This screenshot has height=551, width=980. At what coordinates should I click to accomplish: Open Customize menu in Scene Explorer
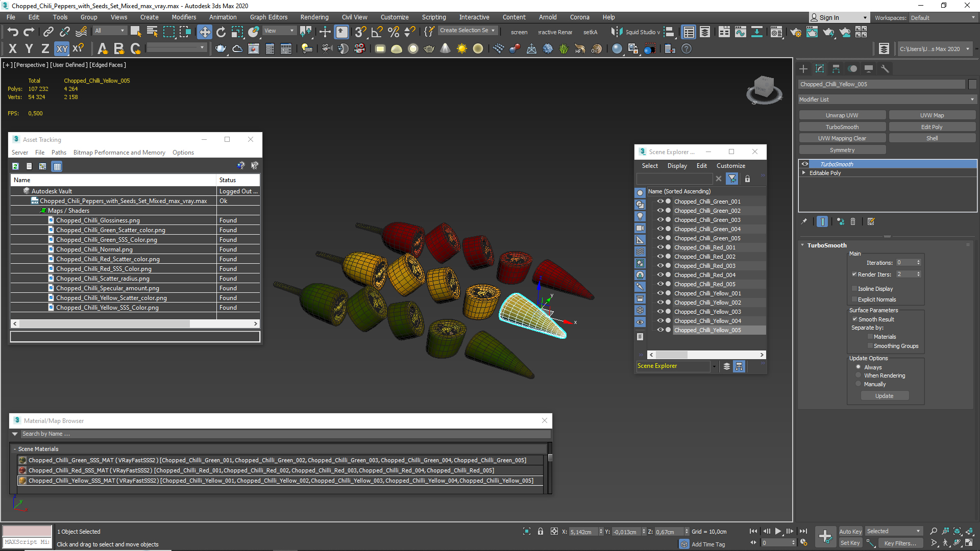730,166
